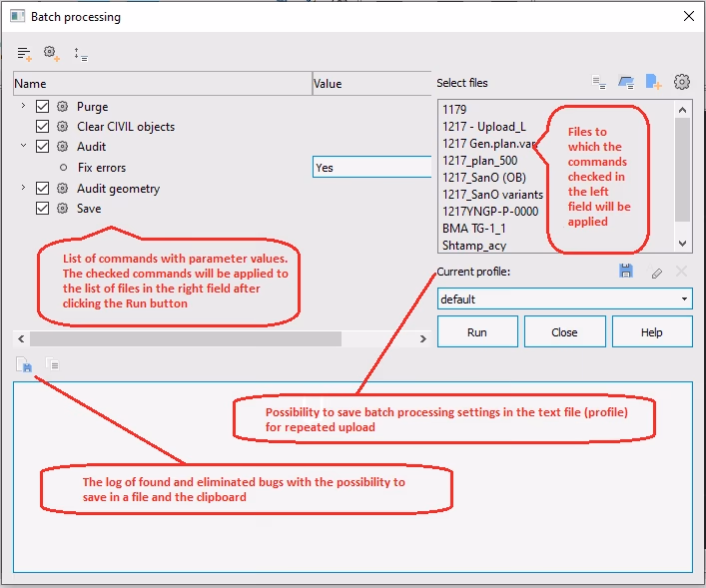The image size is (706, 588).
Task: Expand the Purge command node
Action: (23, 106)
